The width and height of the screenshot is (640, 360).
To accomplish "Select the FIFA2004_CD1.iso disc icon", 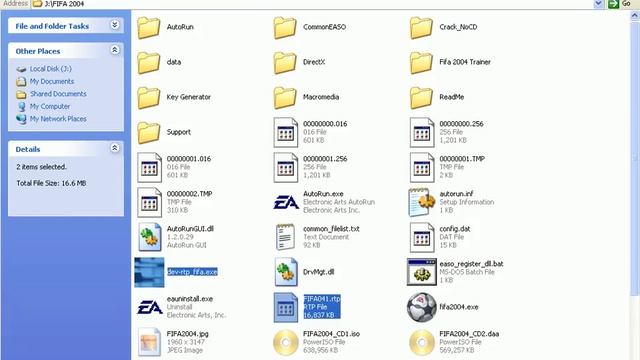I will click(285, 342).
